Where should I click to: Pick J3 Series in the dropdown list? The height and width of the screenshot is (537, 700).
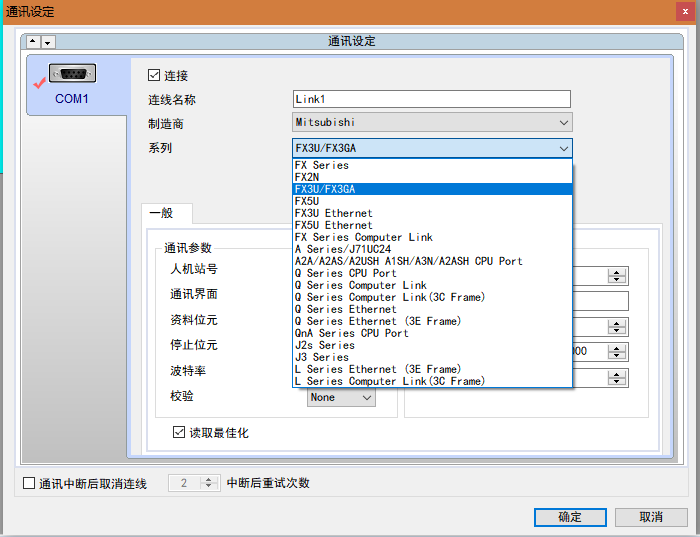[321, 357]
